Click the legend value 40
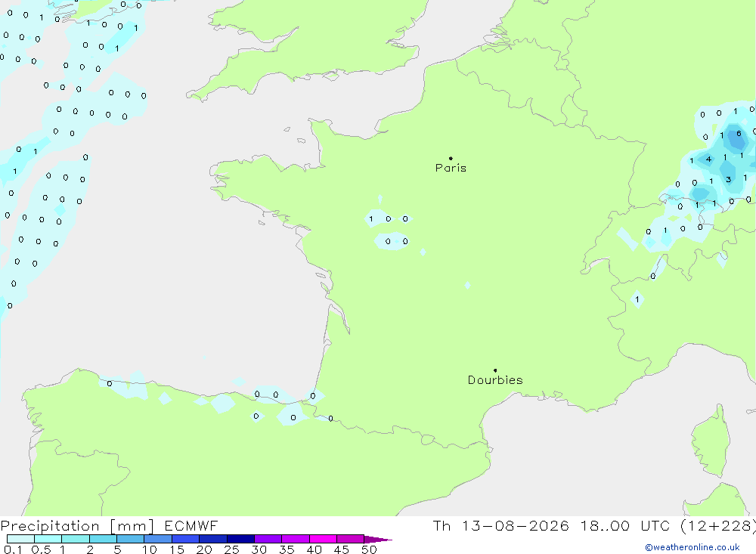Viewport: 756px width, 554px height. (314, 549)
